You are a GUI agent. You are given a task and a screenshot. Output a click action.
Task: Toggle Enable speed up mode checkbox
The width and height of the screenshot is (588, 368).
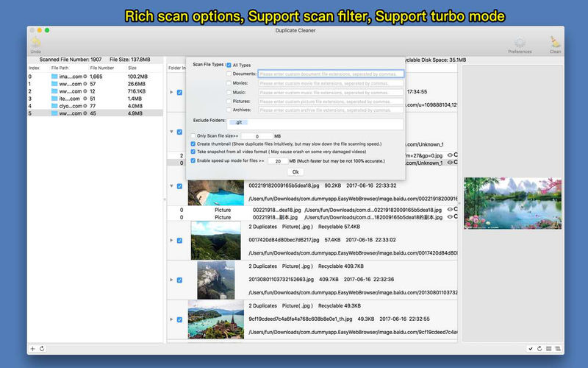(x=193, y=160)
